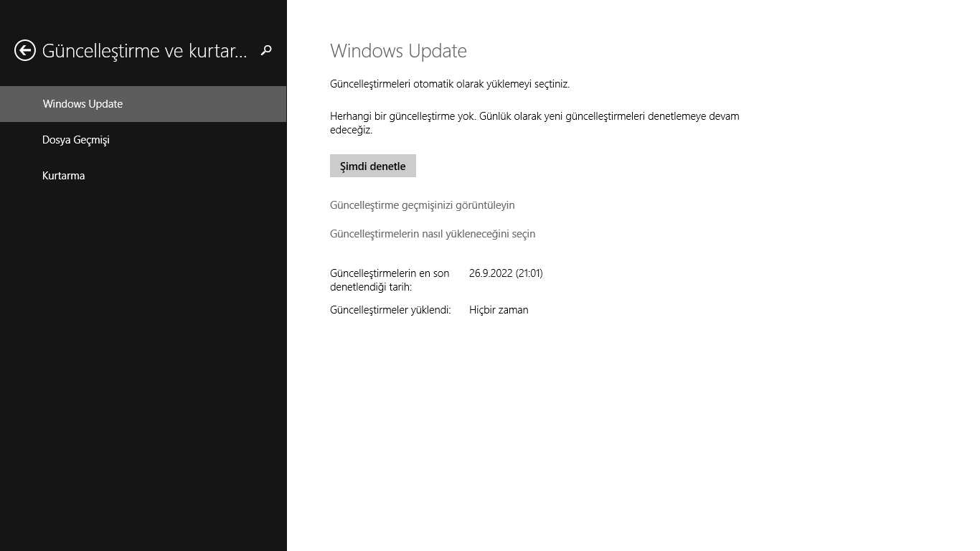
Task: Click the Güncelleştirmelerin en son denetlendiği tarih label
Action: (390, 280)
